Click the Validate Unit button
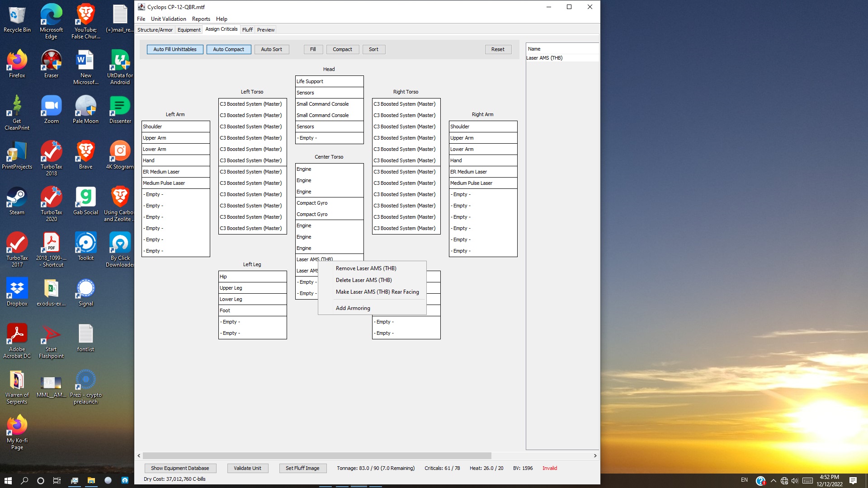The width and height of the screenshot is (868, 488). click(x=248, y=468)
